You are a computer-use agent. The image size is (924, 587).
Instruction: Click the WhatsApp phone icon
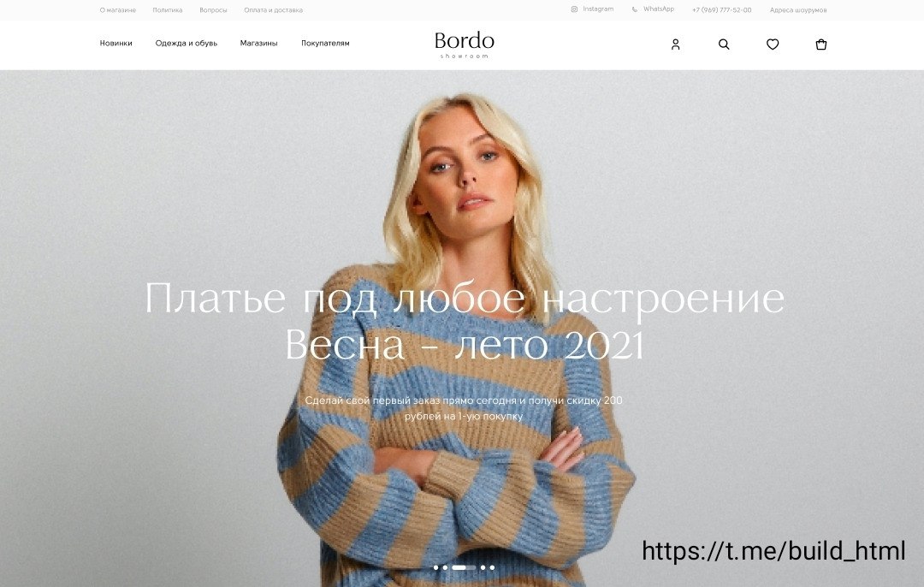(x=635, y=9)
